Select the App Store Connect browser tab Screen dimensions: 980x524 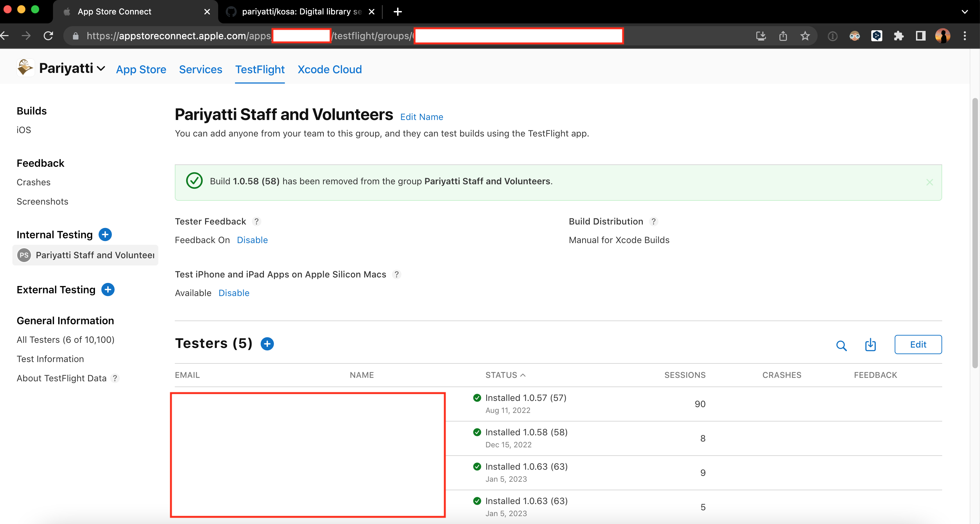pyautogui.click(x=135, y=12)
